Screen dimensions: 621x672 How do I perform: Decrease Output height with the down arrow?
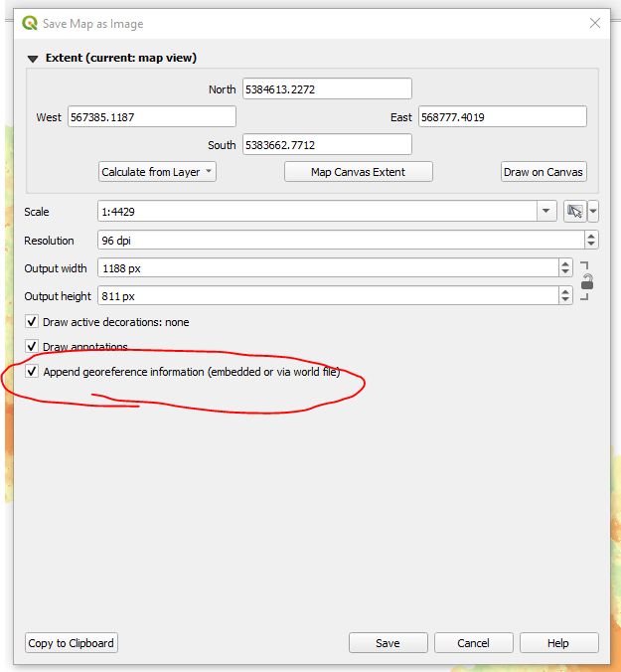(x=565, y=300)
